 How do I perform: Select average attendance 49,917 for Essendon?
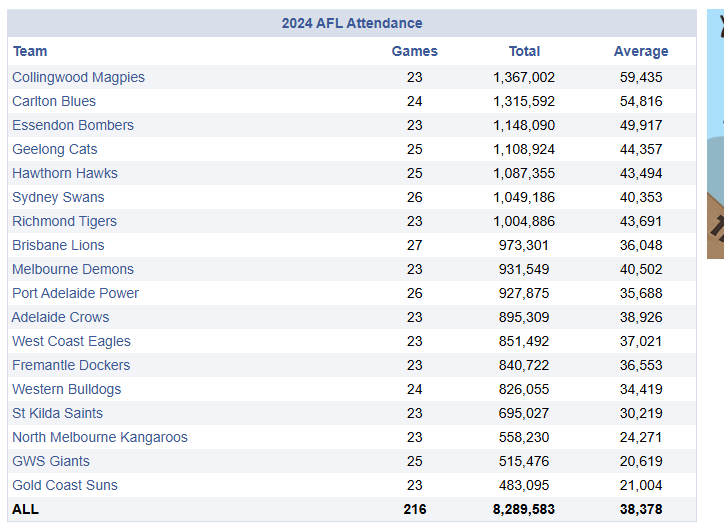(x=641, y=125)
